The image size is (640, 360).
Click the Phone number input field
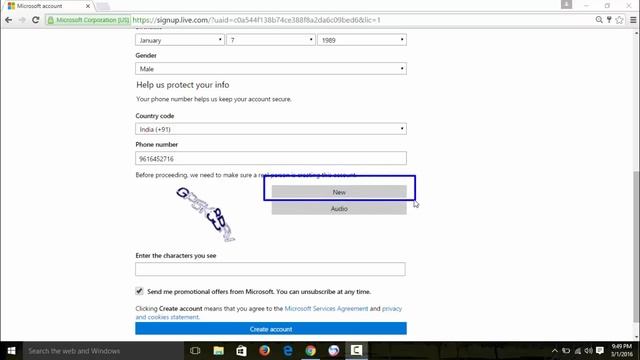pyautogui.click(x=271, y=158)
